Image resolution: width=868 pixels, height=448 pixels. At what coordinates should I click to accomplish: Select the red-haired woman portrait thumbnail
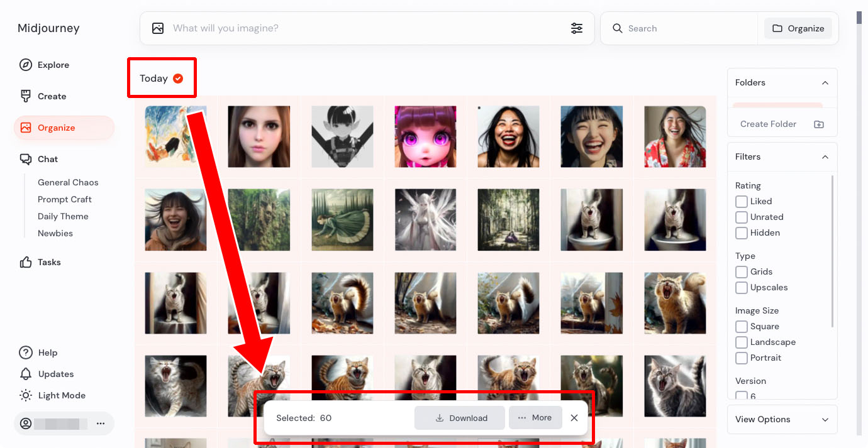tap(259, 136)
